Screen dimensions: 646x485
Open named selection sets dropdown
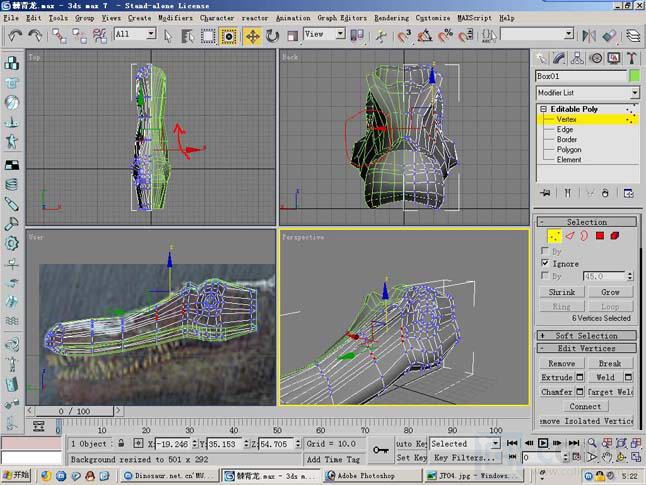tap(537, 34)
